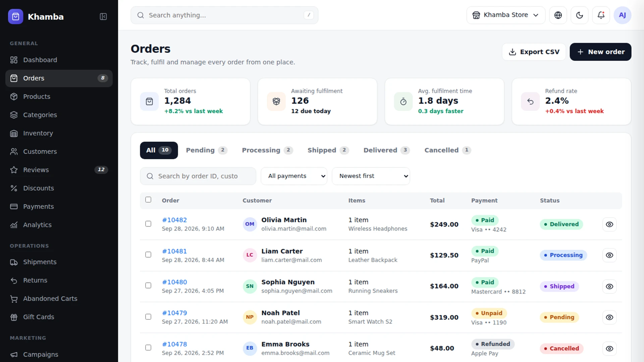Go to Customers section
This screenshot has width=644, height=362.
[59, 152]
